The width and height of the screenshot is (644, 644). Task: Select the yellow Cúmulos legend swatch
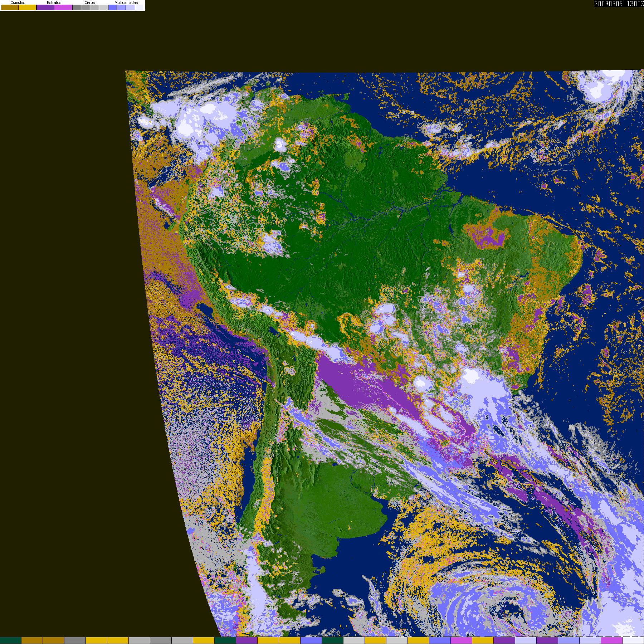click(x=28, y=8)
